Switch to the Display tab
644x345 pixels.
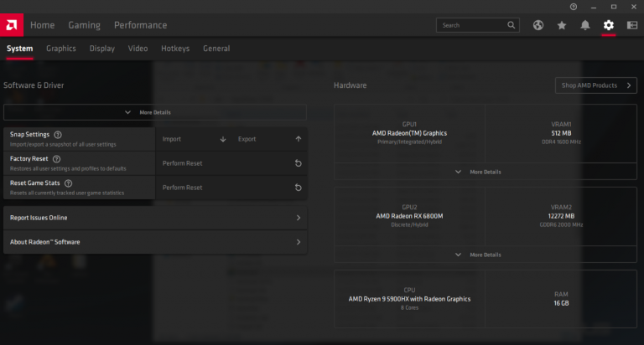pos(101,49)
